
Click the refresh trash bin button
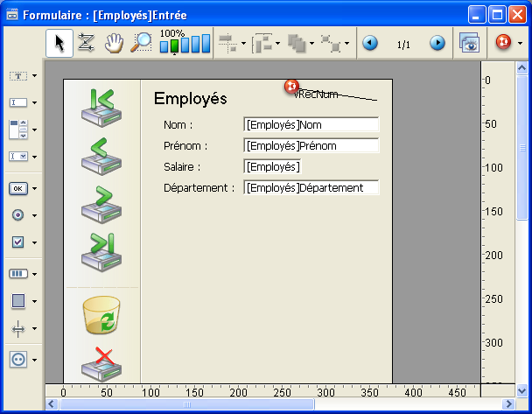101,315
